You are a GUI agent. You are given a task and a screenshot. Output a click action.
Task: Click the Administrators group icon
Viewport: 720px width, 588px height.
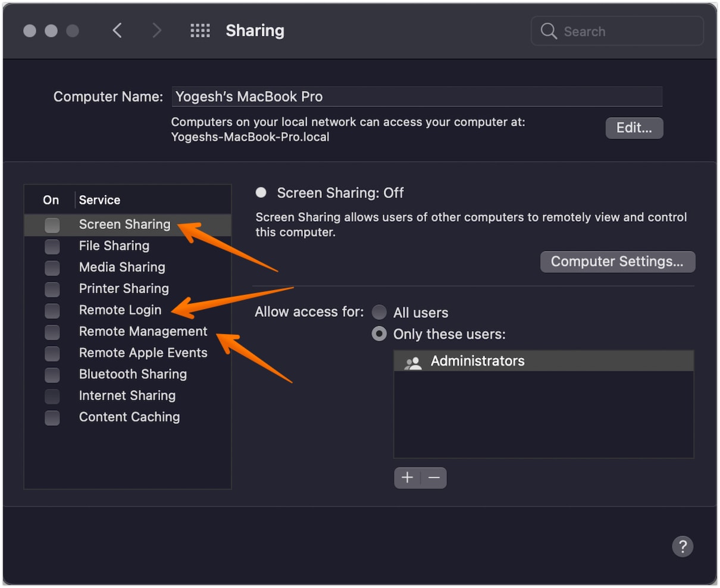click(x=414, y=360)
